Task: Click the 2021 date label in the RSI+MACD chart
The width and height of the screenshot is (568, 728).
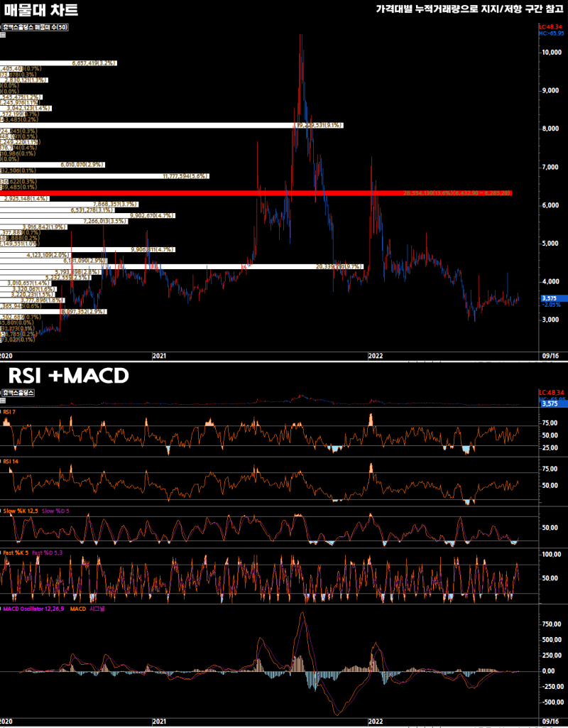Action: (x=159, y=722)
